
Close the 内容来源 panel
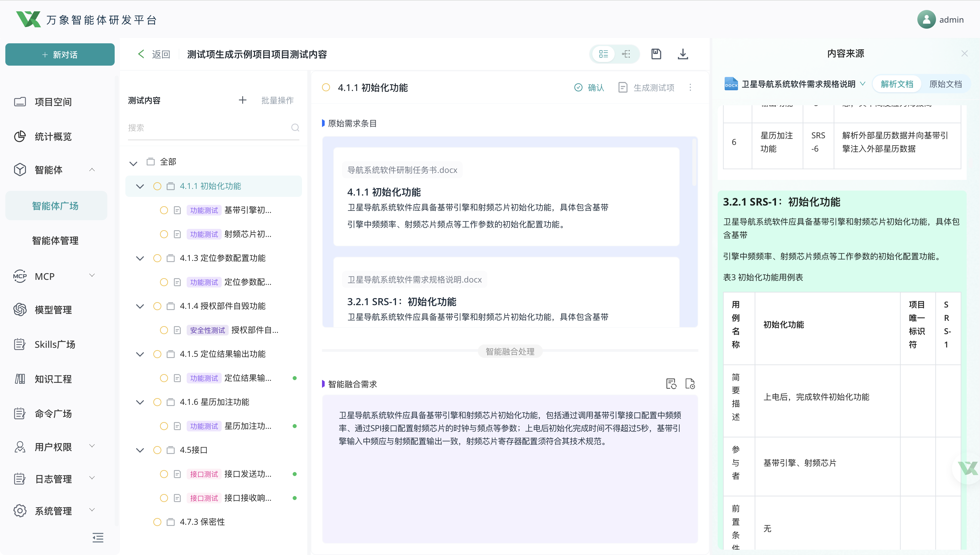click(964, 53)
